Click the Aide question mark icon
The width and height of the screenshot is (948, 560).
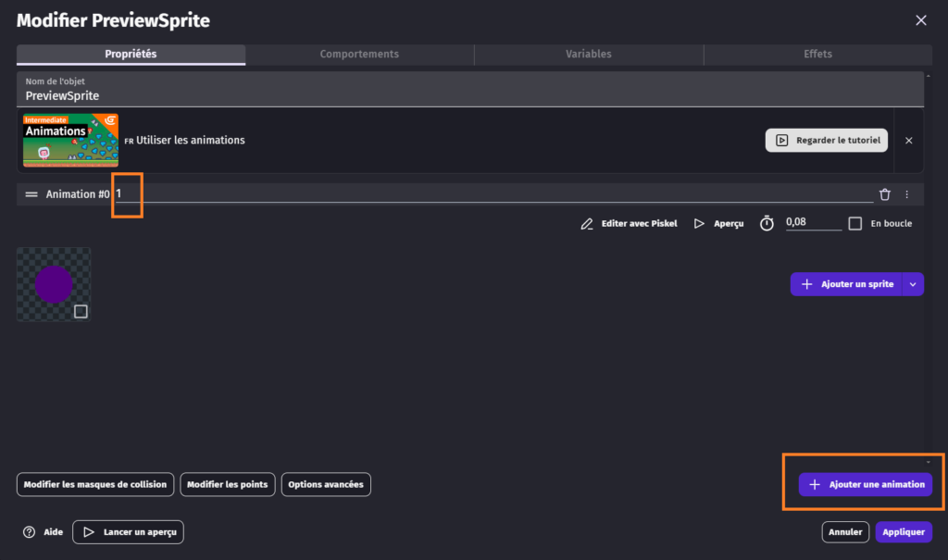[30, 532]
